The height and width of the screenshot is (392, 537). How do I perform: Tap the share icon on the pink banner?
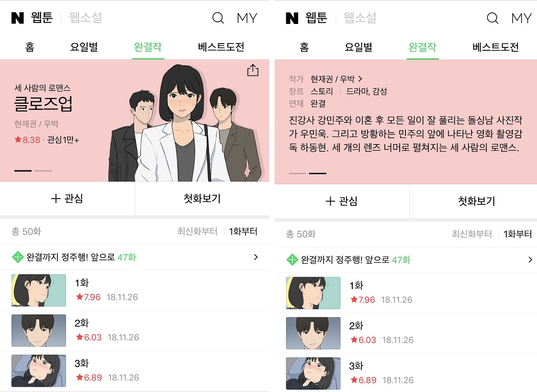click(253, 70)
